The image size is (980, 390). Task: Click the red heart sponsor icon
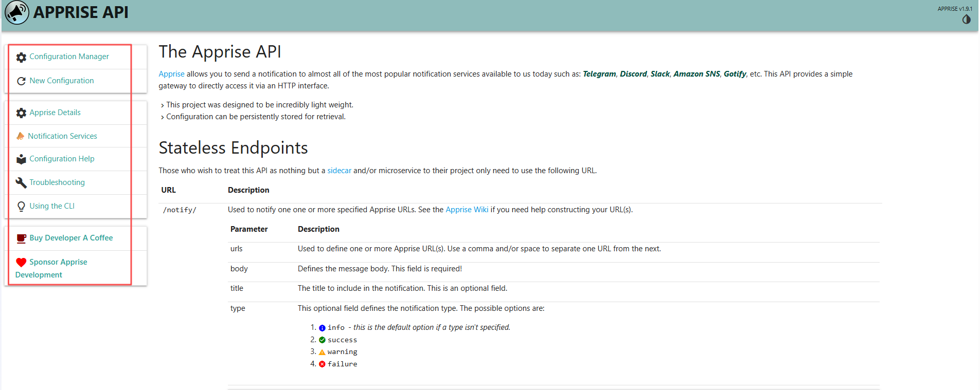21,263
